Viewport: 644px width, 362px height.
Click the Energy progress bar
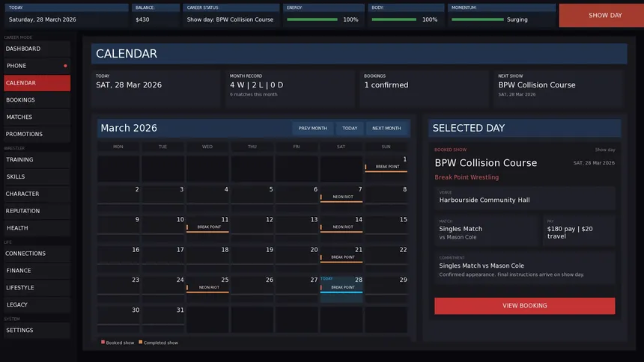click(x=312, y=19)
